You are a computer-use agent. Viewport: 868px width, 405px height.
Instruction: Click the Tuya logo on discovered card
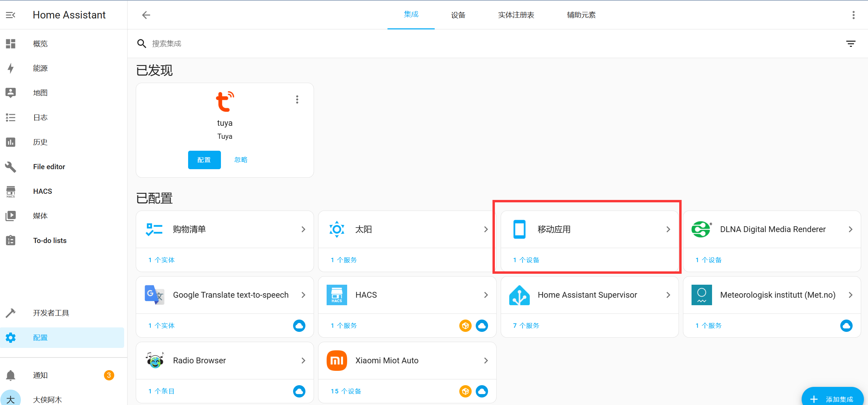225,102
